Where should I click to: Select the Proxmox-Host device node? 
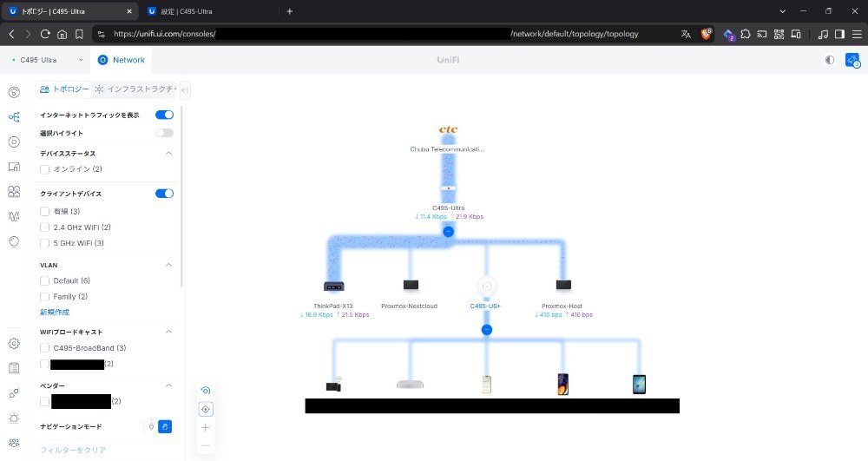pos(563,285)
